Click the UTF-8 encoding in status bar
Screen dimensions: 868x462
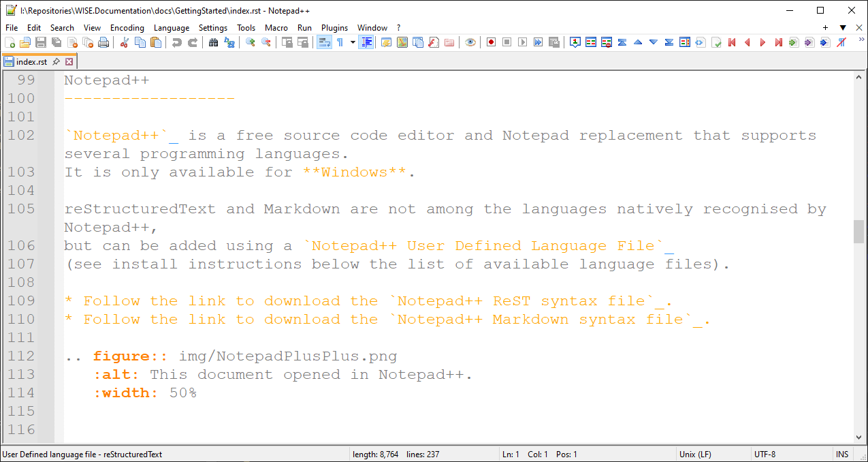tap(765, 454)
